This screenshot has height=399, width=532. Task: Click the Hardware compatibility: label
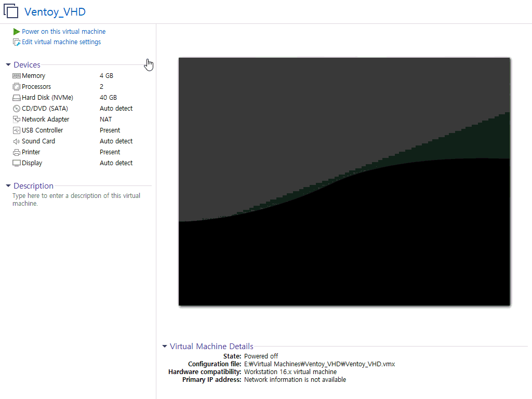coord(205,372)
